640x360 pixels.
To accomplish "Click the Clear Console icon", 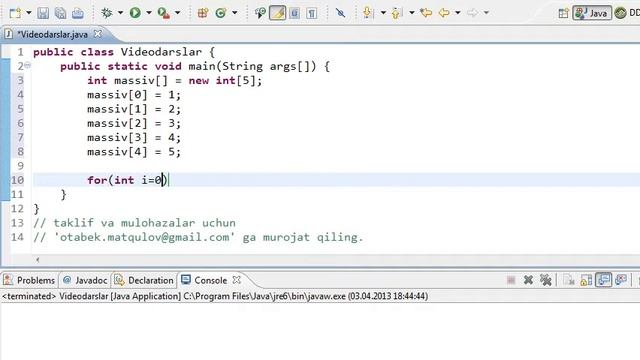I will tap(568, 280).
